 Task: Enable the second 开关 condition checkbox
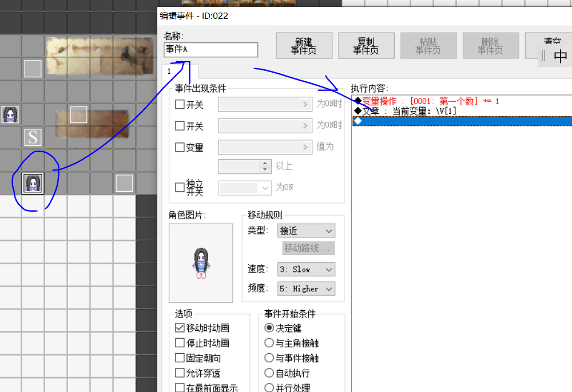(x=180, y=126)
